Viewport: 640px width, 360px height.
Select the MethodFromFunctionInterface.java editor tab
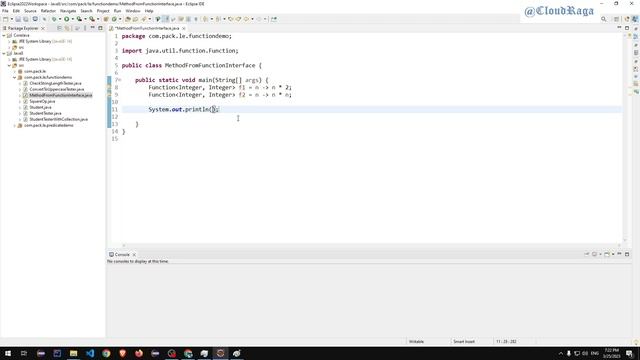[147, 28]
